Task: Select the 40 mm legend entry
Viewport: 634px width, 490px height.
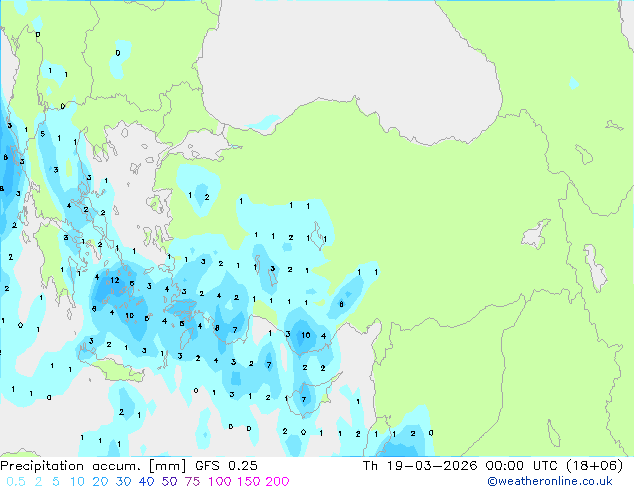Action: [x=146, y=482]
